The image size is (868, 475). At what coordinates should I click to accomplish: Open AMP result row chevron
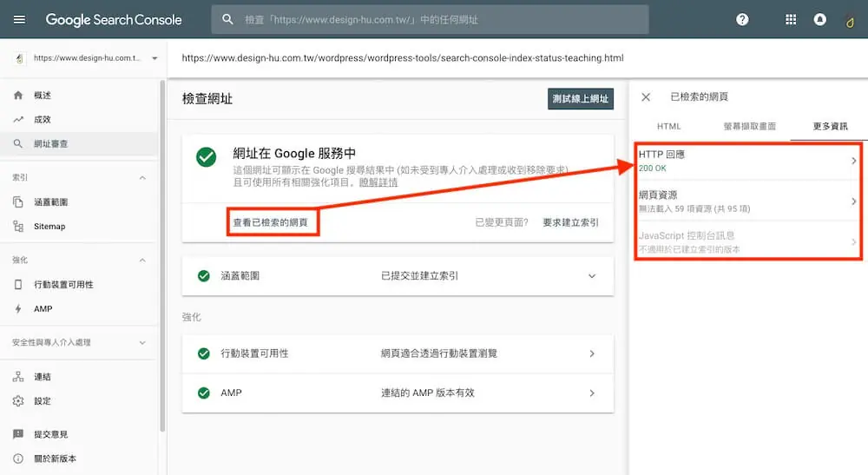point(592,393)
